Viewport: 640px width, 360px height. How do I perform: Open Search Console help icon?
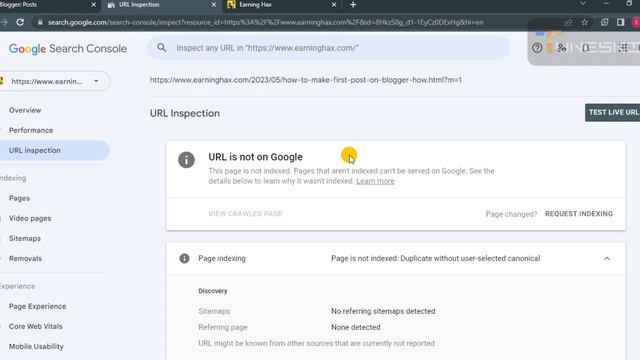tap(537, 48)
